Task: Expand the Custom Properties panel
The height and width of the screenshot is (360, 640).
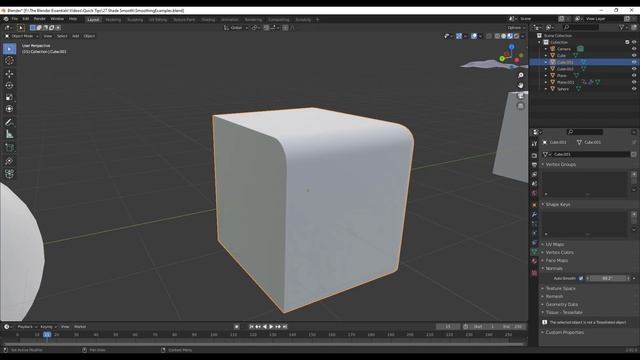Action: point(564,333)
